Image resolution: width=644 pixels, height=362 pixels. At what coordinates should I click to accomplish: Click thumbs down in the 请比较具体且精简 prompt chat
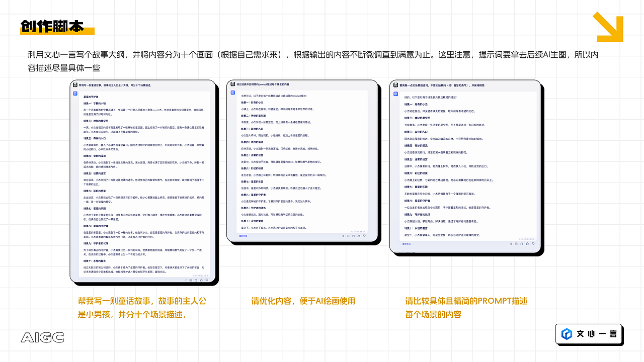pos(364,236)
